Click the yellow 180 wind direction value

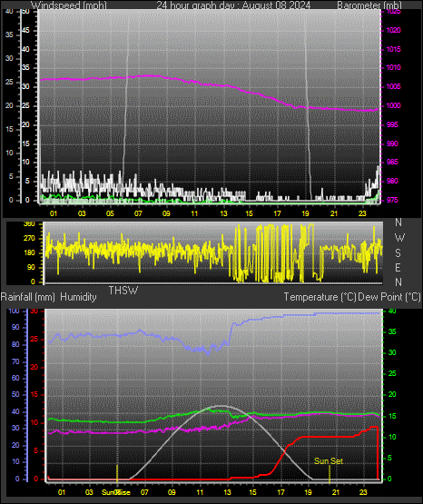(x=29, y=253)
